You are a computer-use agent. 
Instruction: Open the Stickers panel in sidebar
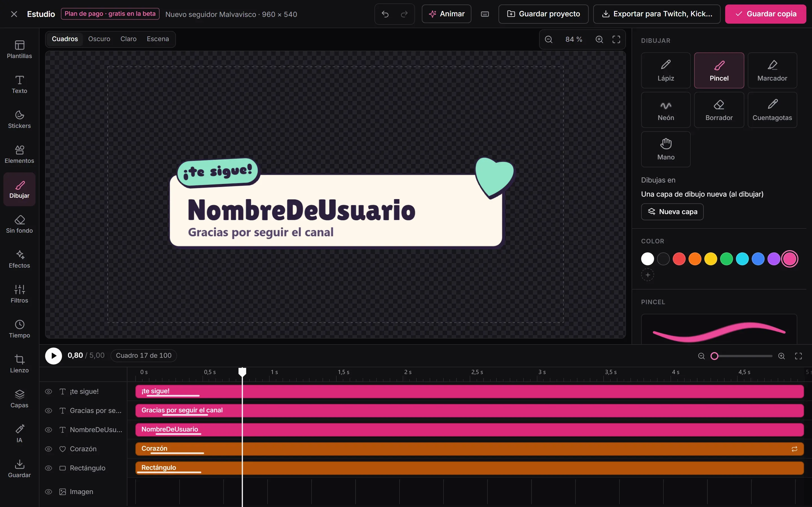point(19,119)
